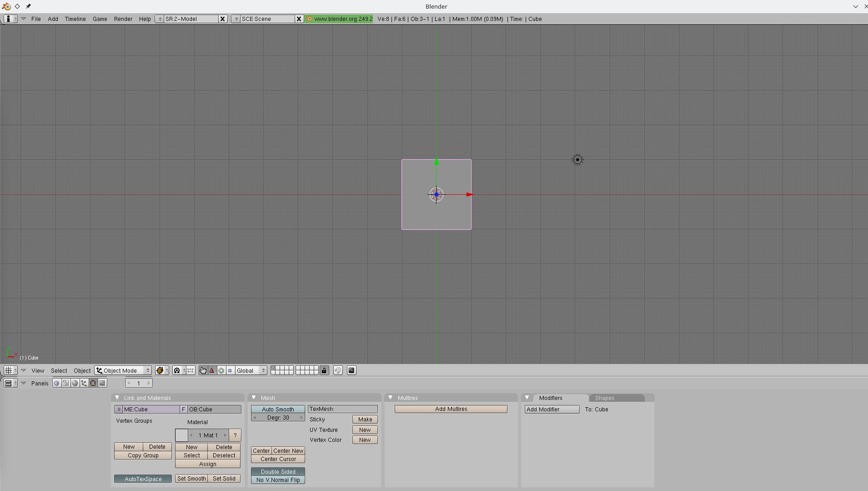Open the Logic context panel icon
Screen dimensions: 868x491
56,383
